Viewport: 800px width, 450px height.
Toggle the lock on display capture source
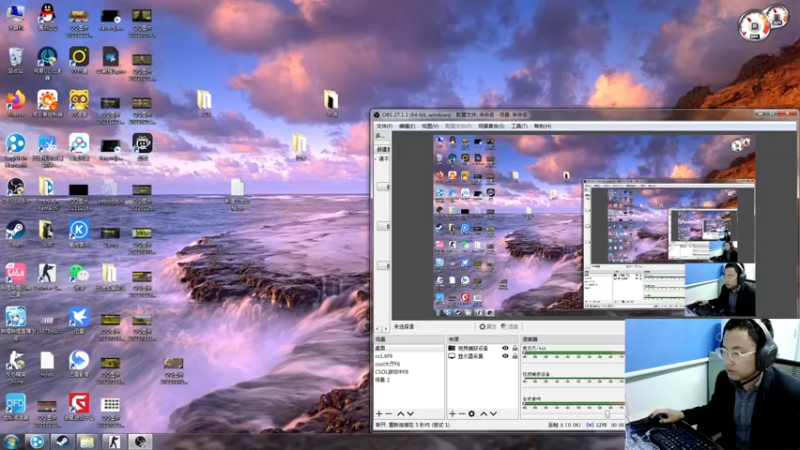(515, 356)
